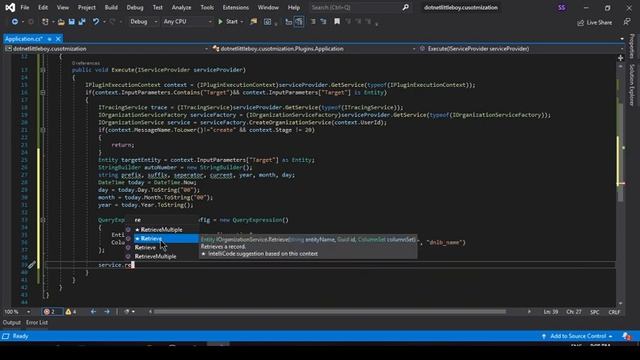Viewport: 640px width, 360px height.
Task: Open the Plugins.Application type dropdown
Action: pos(313,49)
